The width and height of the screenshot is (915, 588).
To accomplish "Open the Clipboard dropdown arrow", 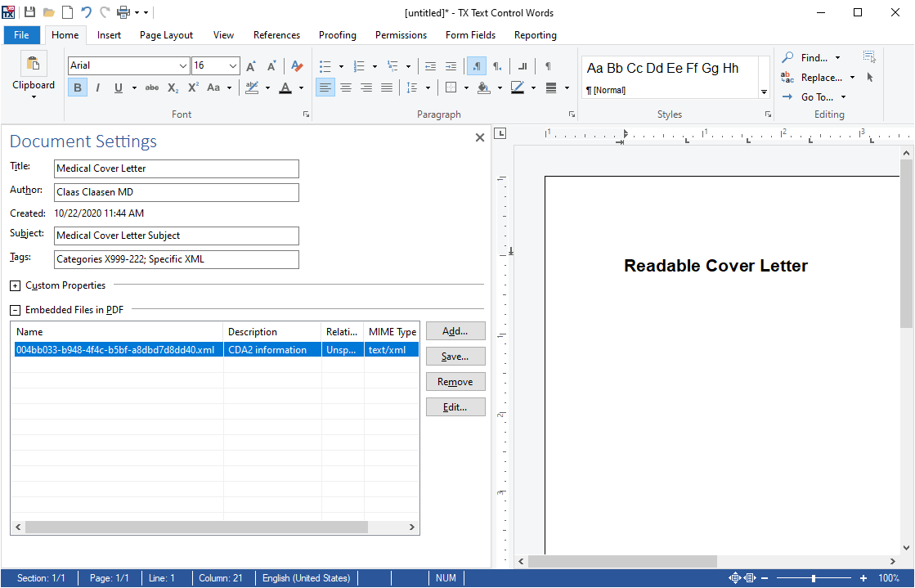I will point(34,97).
